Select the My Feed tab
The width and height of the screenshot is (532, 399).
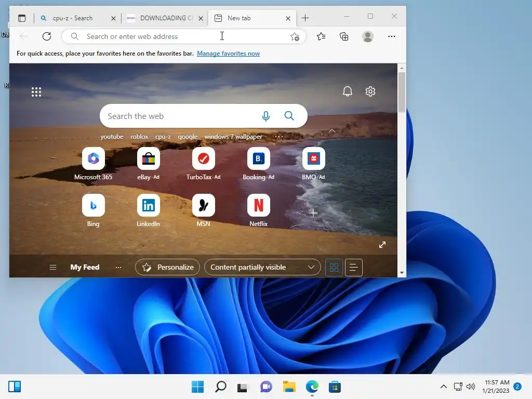click(x=85, y=268)
